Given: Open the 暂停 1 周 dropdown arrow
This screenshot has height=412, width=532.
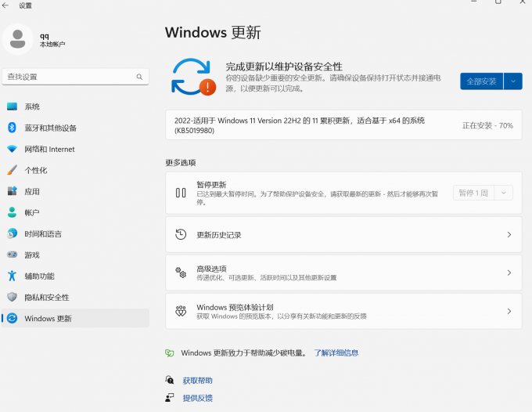Looking at the screenshot, I should (504, 193).
